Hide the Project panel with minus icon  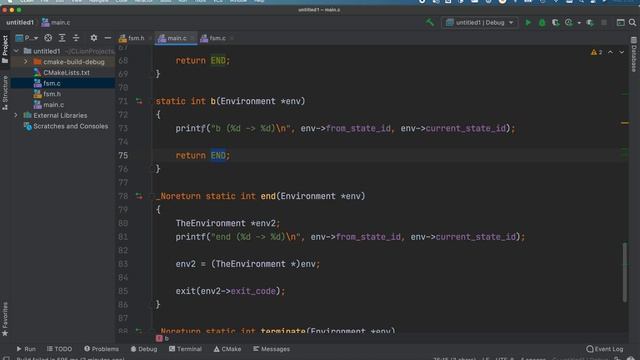[x=107, y=38]
